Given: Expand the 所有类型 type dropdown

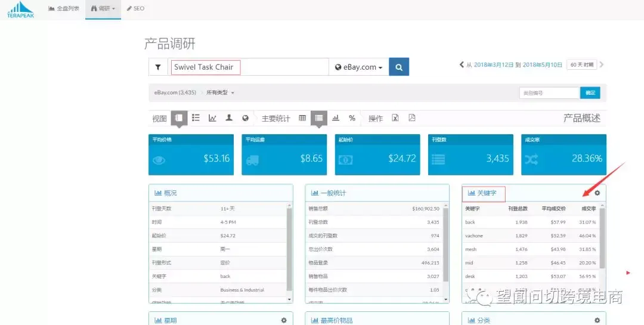Looking at the screenshot, I should [220, 93].
